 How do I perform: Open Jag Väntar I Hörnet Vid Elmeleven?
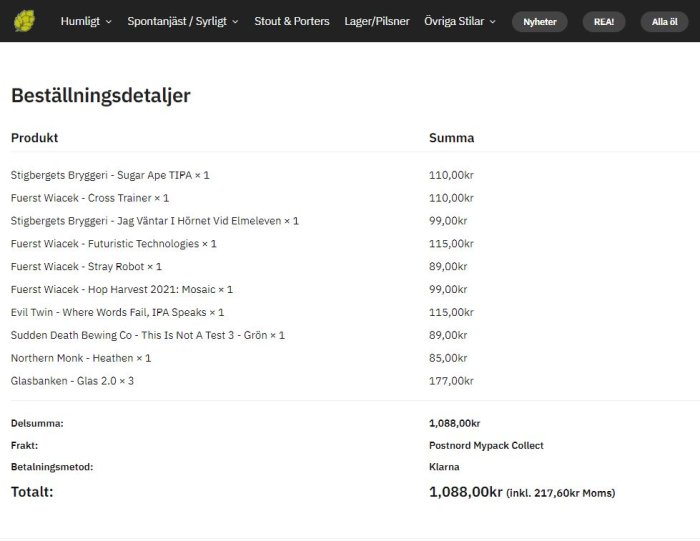154,221
